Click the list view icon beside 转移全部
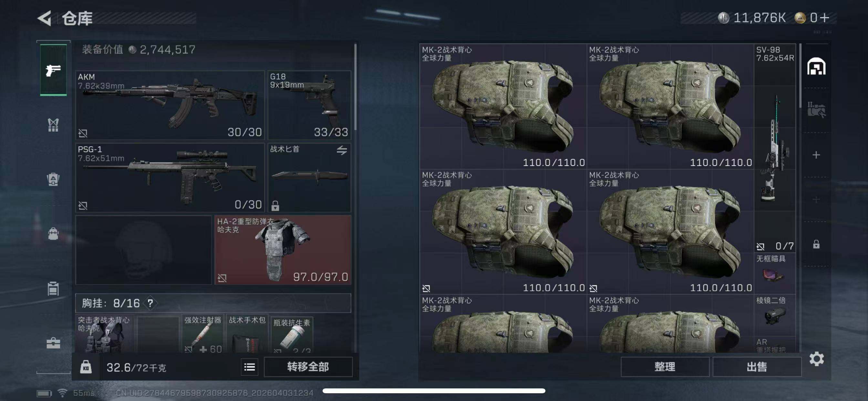 coord(249,367)
